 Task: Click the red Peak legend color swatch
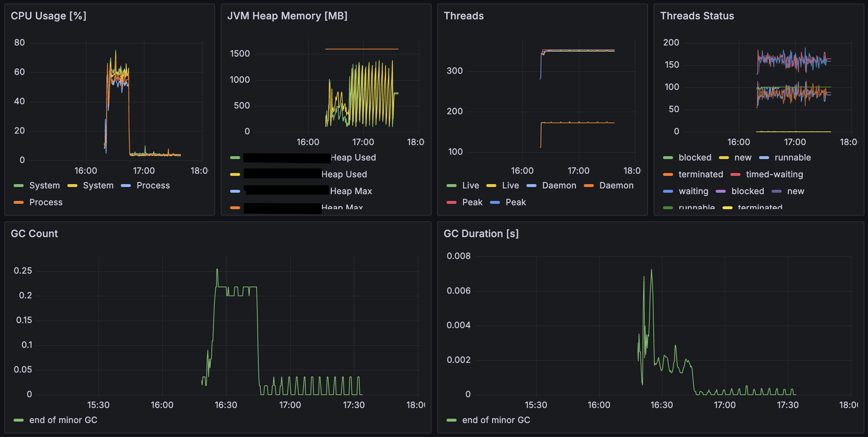[x=452, y=202]
